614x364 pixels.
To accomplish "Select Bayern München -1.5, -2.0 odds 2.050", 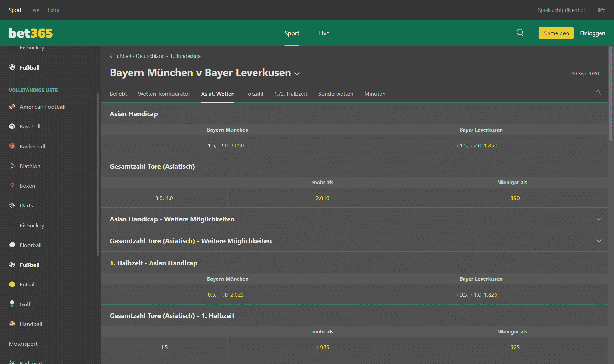I will click(x=225, y=145).
